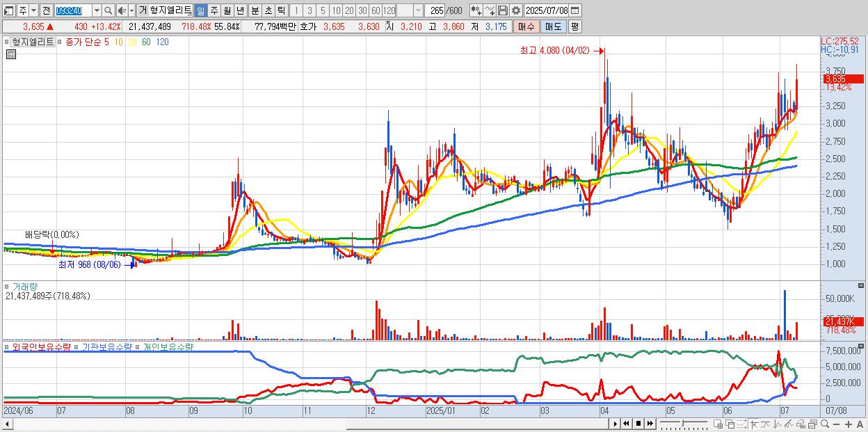Select the tick (틱) period toggle

point(280,10)
